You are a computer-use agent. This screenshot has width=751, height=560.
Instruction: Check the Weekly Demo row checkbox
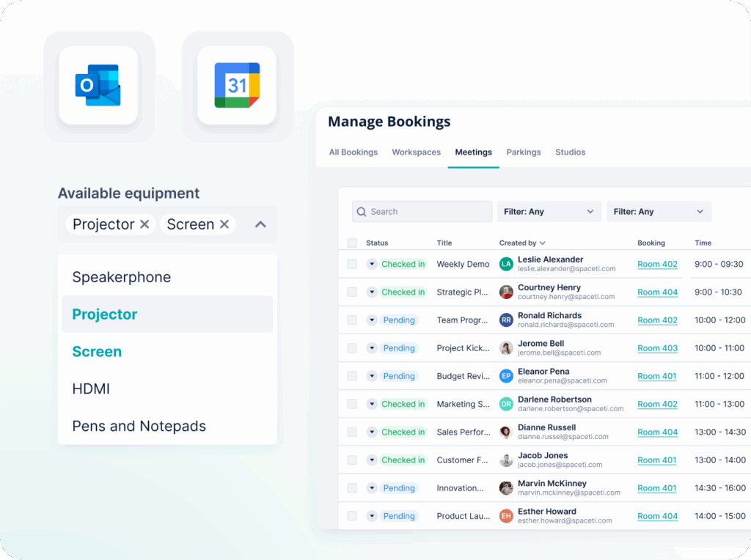click(x=351, y=264)
